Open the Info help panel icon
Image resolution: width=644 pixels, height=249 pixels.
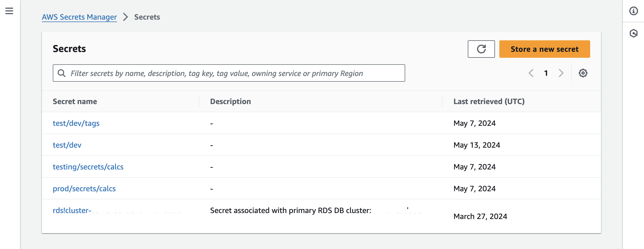click(634, 11)
